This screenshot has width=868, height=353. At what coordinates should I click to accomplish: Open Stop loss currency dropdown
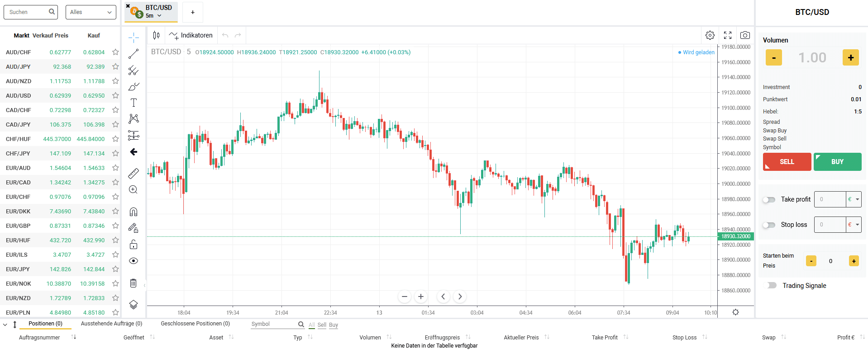[x=854, y=225]
